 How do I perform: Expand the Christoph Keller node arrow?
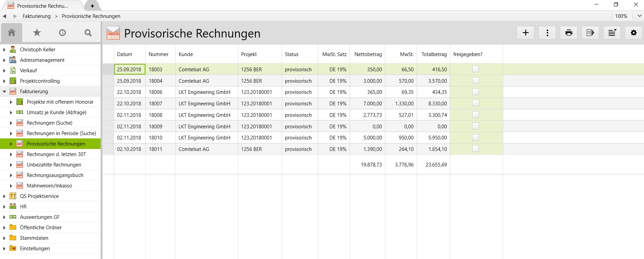4,50
